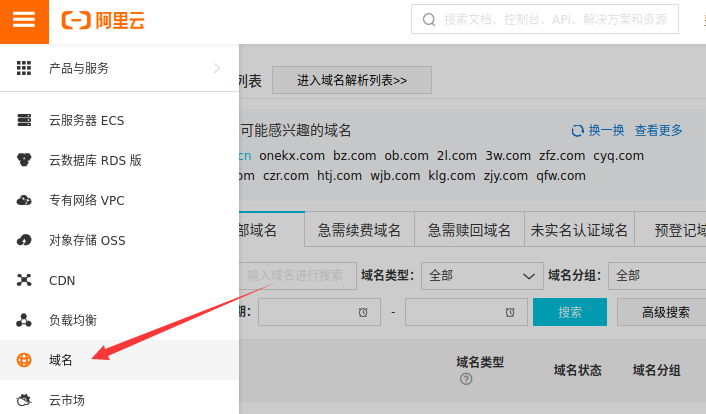
Task: Click suggested domain htj.com
Action: 339,176
